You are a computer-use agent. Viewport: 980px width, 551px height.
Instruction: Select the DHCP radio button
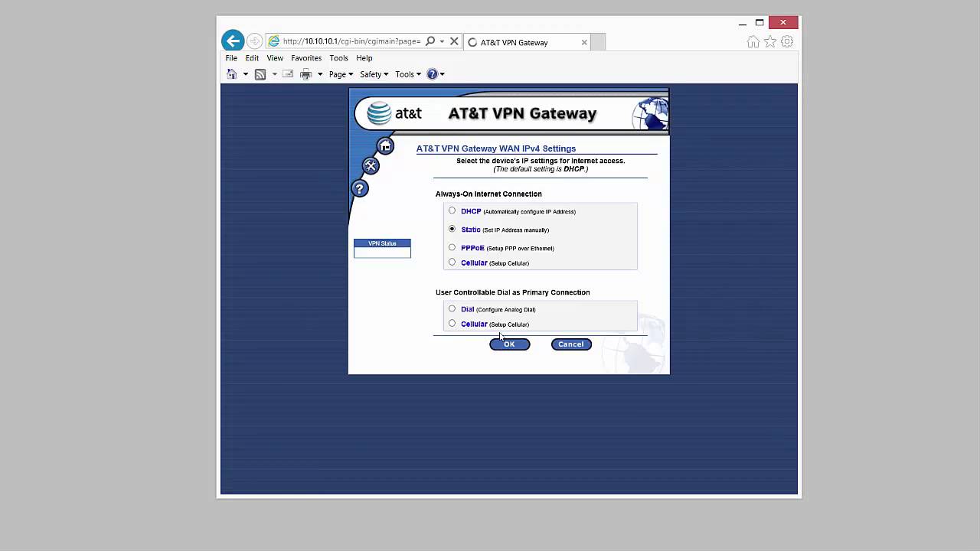point(452,210)
